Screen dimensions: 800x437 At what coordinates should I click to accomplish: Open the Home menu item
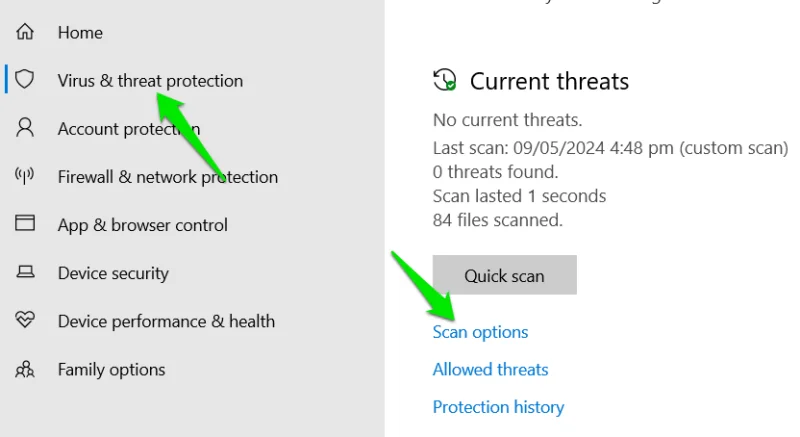pos(80,33)
